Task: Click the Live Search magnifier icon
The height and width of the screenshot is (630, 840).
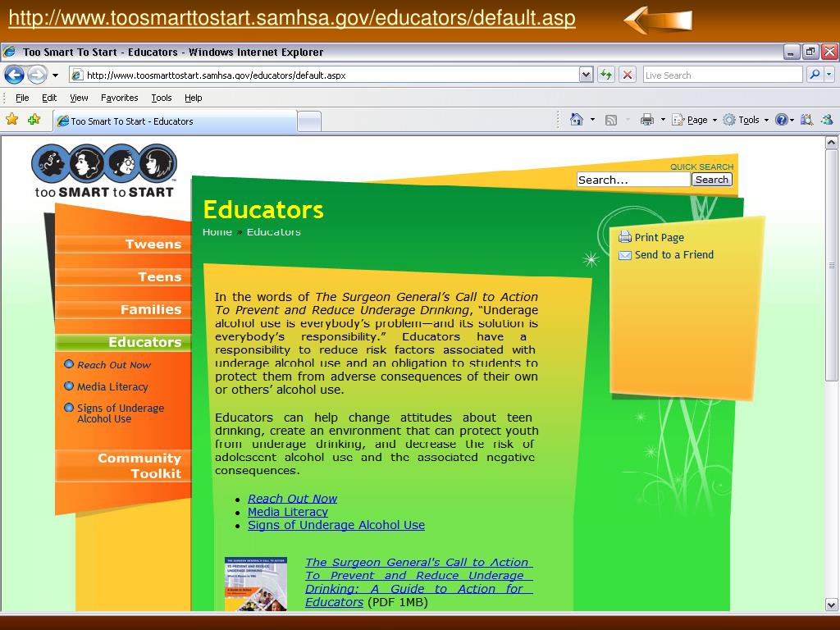Action: (815, 75)
